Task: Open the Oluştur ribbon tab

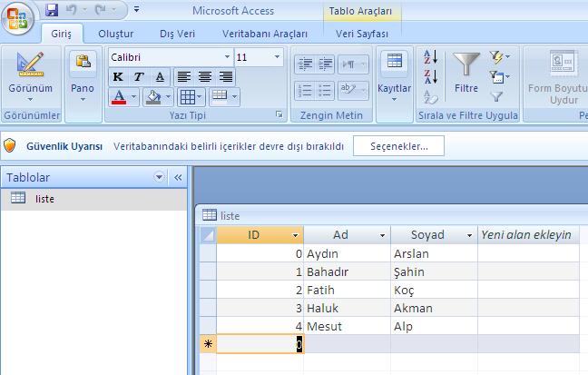Action: (x=116, y=34)
